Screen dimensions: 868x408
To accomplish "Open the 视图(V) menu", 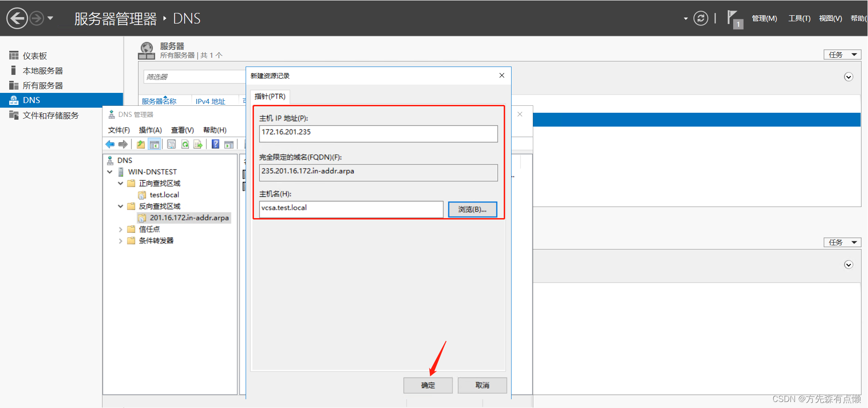I will pyautogui.click(x=831, y=18).
